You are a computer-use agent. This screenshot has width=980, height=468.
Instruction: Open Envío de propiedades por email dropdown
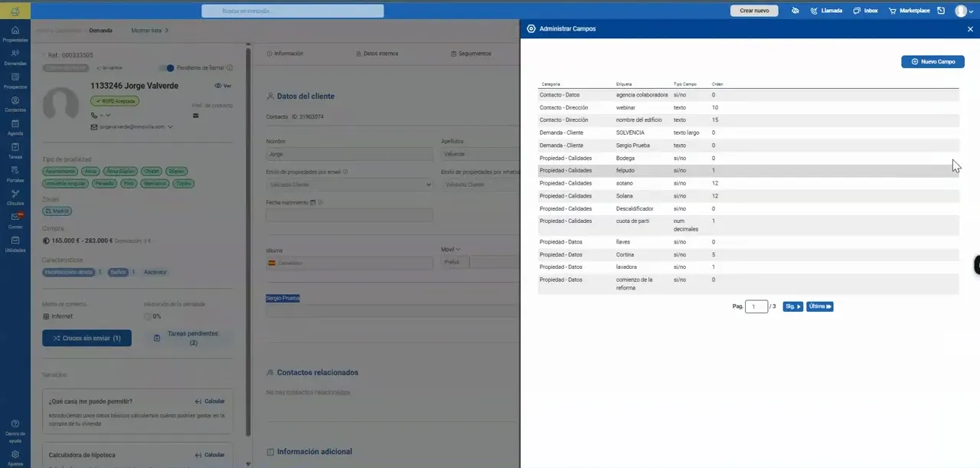pos(349,185)
